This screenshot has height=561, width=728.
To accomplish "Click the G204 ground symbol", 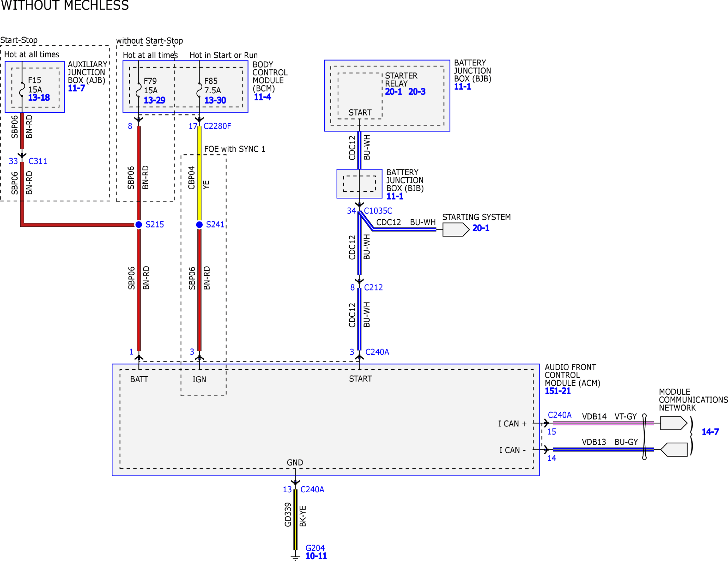I will pyautogui.click(x=295, y=558).
